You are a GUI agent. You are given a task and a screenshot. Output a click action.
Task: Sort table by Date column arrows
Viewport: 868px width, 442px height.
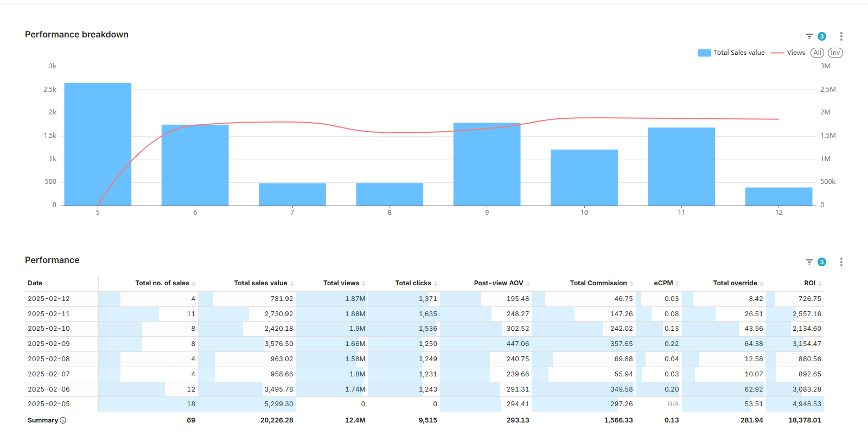click(47, 284)
